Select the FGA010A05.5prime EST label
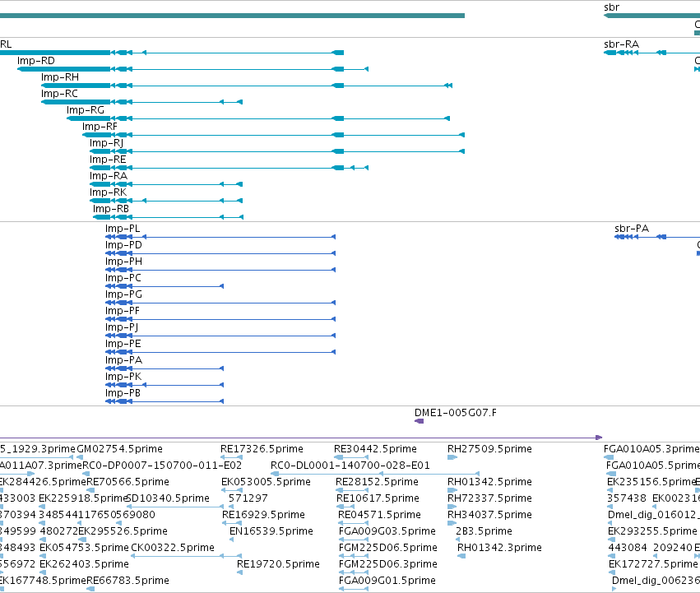The height and width of the screenshot is (593, 700). pos(652,466)
